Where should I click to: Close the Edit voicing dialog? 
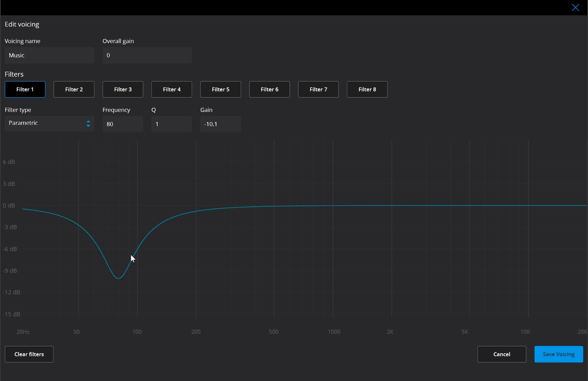(575, 8)
